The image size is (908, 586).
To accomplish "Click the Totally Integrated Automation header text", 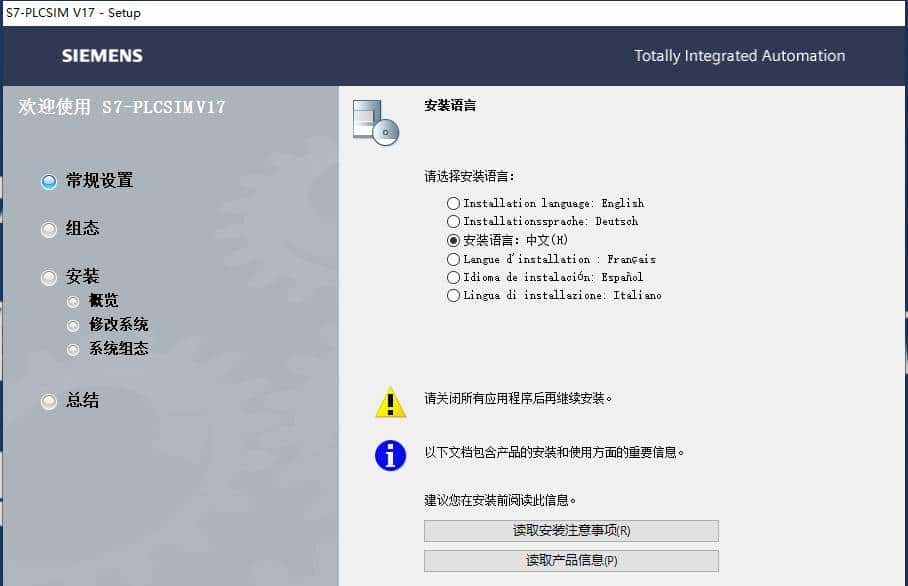I will [739, 56].
